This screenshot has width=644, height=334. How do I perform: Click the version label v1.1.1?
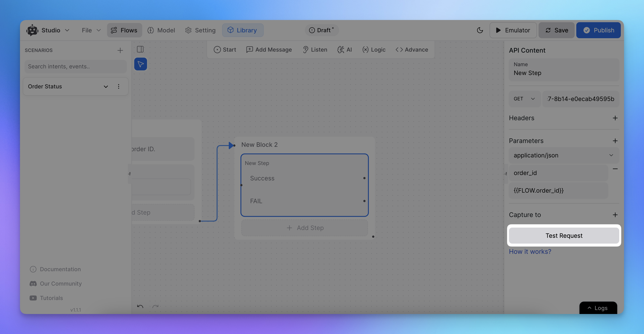76,310
